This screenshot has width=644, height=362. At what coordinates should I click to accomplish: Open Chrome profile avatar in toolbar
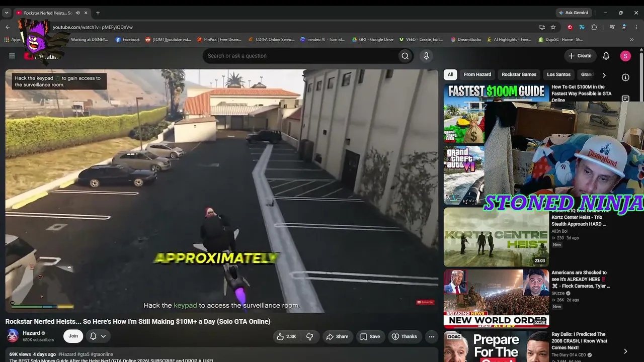point(624,27)
